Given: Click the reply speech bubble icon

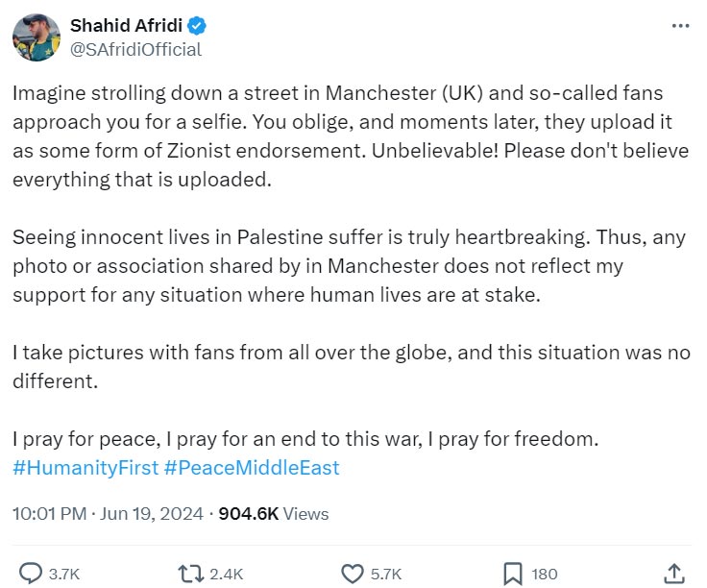Looking at the screenshot, I should (31, 574).
